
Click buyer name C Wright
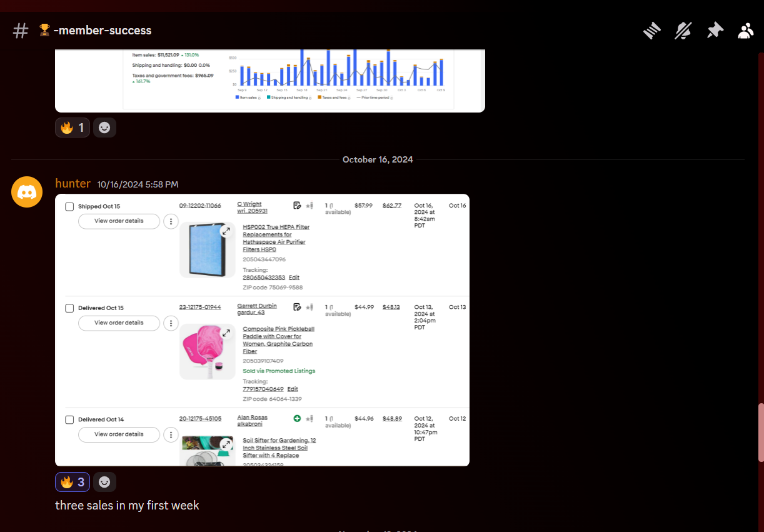pyautogui.click(x=249, y=204)
